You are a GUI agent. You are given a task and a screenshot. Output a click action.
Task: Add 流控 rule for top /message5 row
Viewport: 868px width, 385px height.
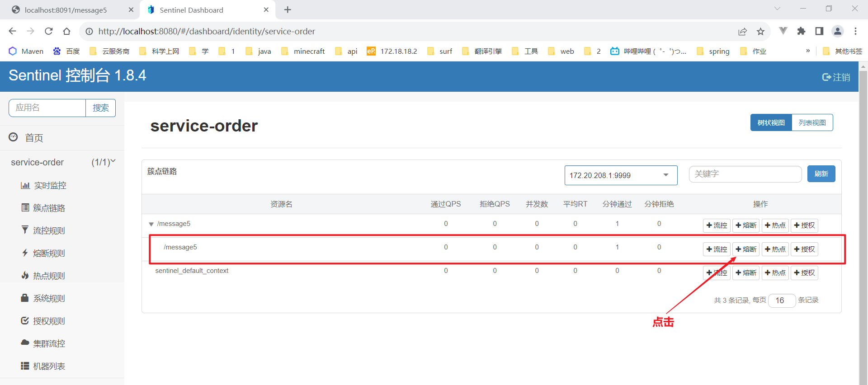click(x=717, y=225)
